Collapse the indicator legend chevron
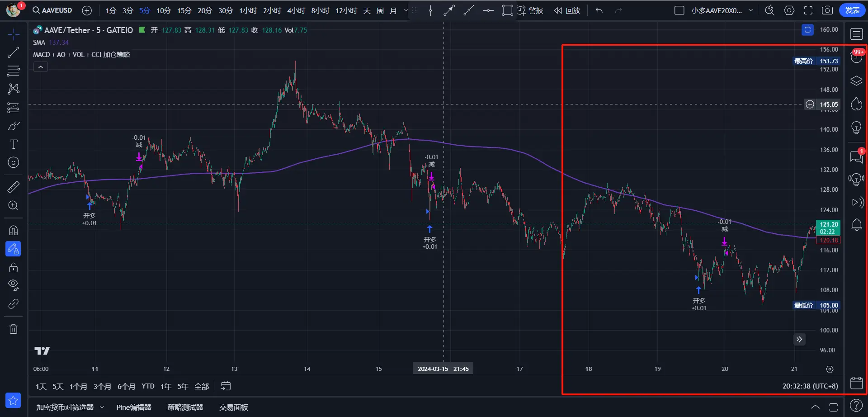Viewport: 868px width, 417px height. (41, 67)
